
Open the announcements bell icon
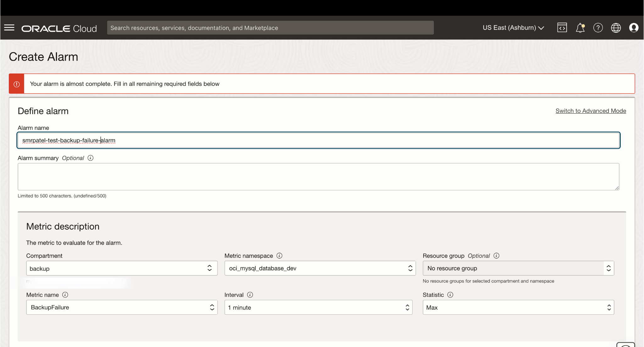click(x=580, y=28)
